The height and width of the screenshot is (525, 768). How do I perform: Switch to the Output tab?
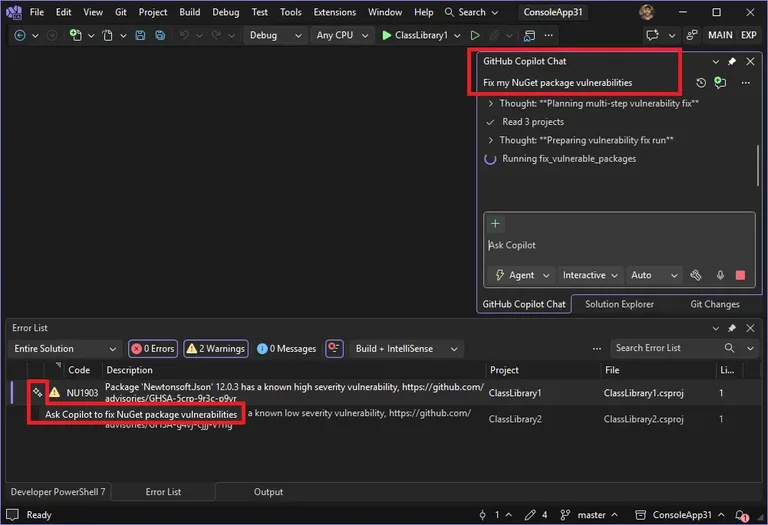268,492
